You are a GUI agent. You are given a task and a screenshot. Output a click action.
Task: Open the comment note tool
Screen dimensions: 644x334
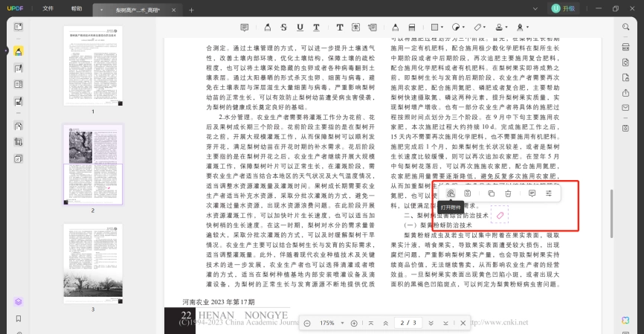(245, 27)
